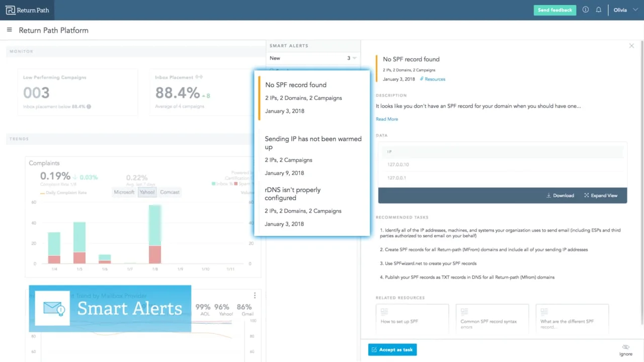Open the Low Performing Campaigns card
The height and width of the screenshot is (362, 644).
(x=77, y=92)
